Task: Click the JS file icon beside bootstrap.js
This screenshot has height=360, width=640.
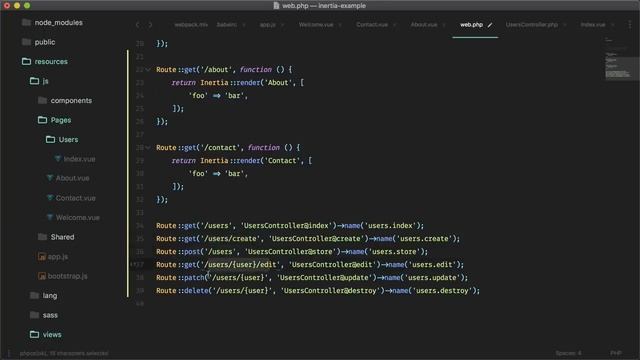Action: 42,276
